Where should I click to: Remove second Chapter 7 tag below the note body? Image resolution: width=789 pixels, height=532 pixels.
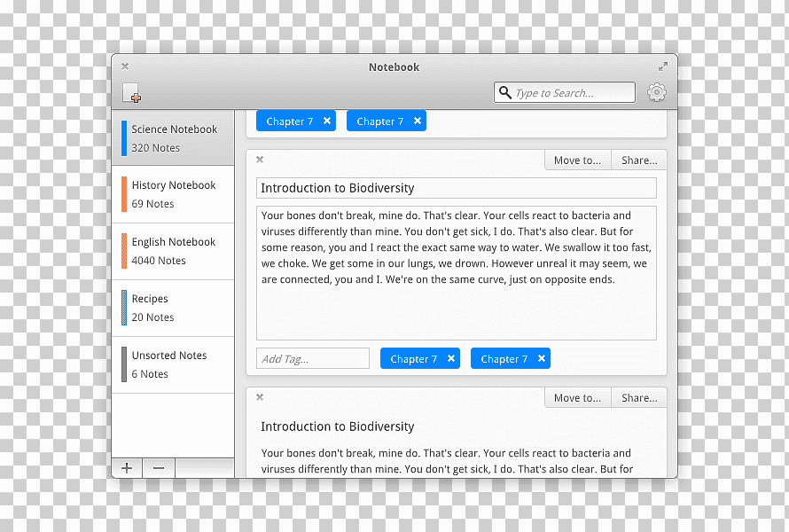542,358
